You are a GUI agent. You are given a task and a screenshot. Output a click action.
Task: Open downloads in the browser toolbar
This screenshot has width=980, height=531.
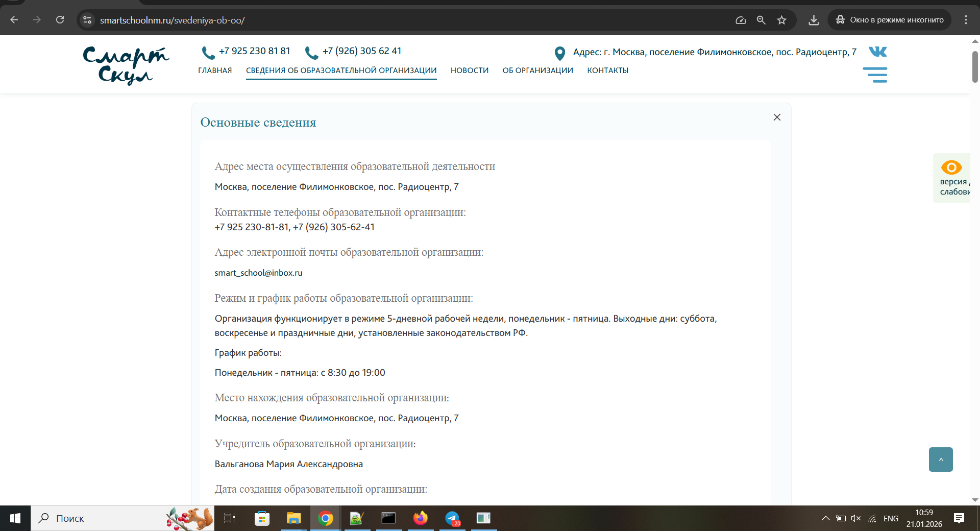pyautogui.click(x=814, y=19)
